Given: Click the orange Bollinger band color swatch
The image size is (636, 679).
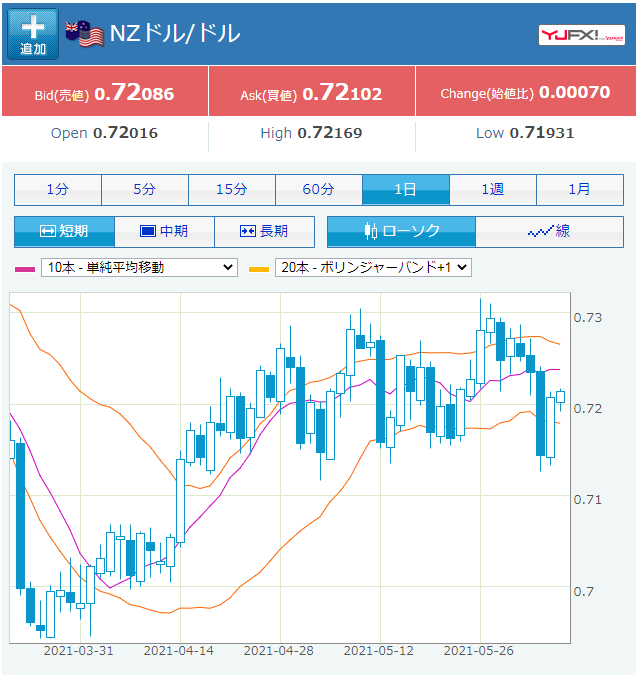Looking at the screenshot, I should [x=259, y=269].
